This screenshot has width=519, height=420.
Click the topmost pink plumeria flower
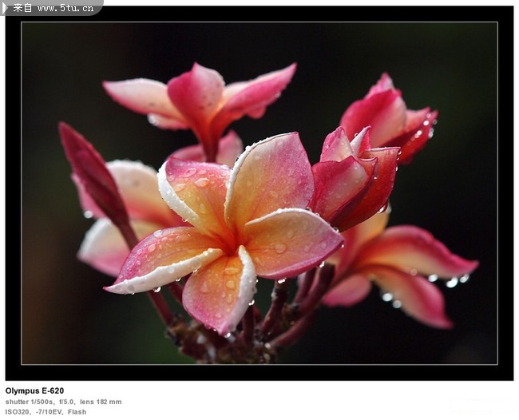200,100
